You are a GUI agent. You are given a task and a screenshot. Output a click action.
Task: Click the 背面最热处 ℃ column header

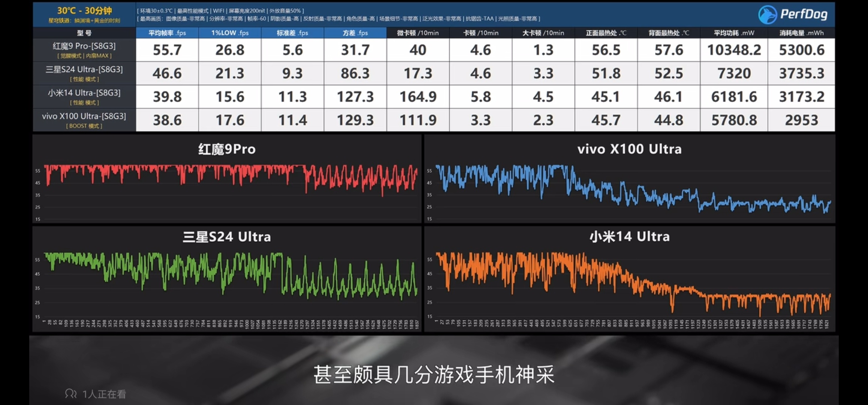669,33
